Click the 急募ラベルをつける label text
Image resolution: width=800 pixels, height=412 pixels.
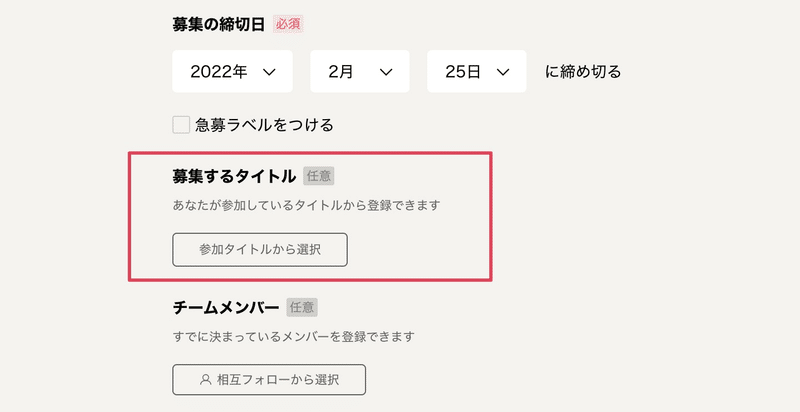(x=264, y=124)
